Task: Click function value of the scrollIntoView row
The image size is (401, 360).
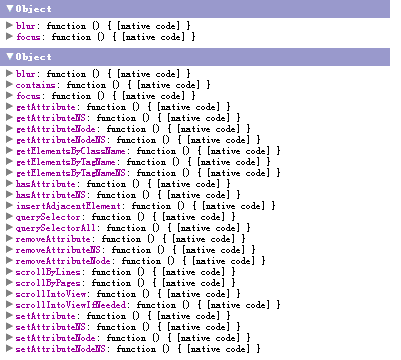Action: point(168,294)
